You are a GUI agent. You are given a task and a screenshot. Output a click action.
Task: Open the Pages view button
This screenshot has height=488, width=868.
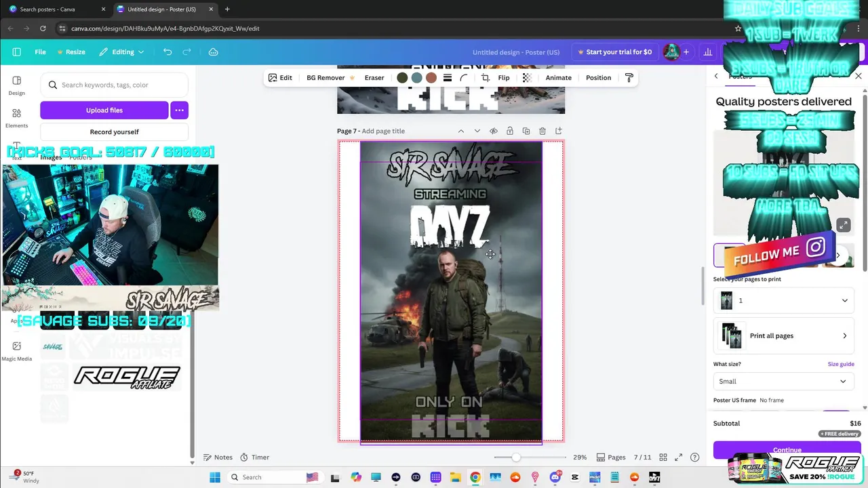click(x=611, y=457)
